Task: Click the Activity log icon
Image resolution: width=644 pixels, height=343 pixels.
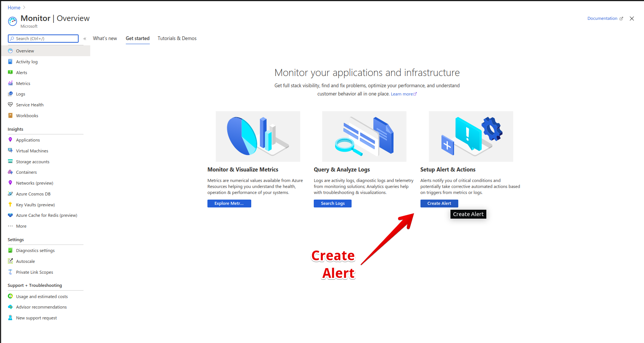Action: pos(10,62)
